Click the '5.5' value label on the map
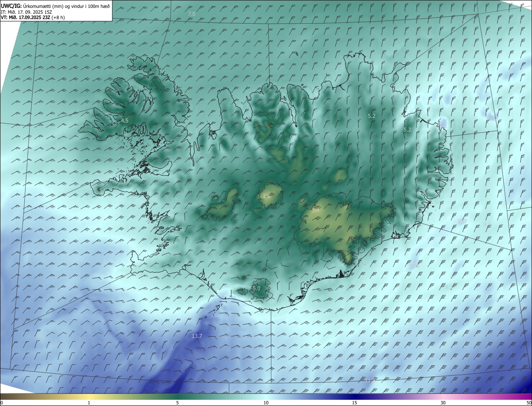The height and width of the screenshot is (406, 532). pos(99,190)
